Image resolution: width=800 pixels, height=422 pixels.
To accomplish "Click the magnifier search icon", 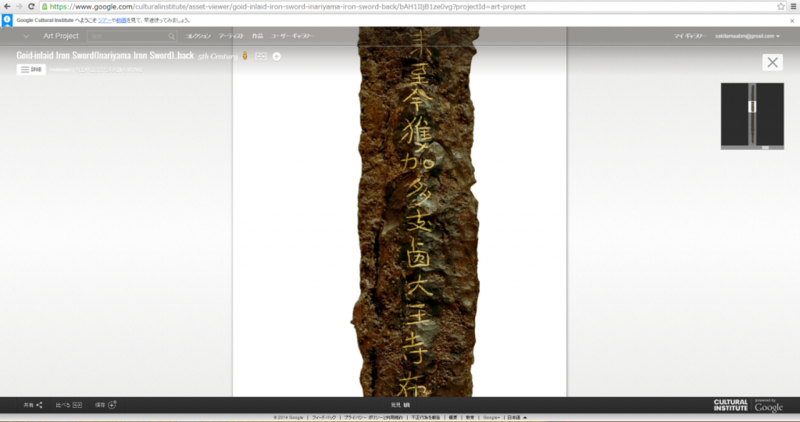I will point(171,36).
